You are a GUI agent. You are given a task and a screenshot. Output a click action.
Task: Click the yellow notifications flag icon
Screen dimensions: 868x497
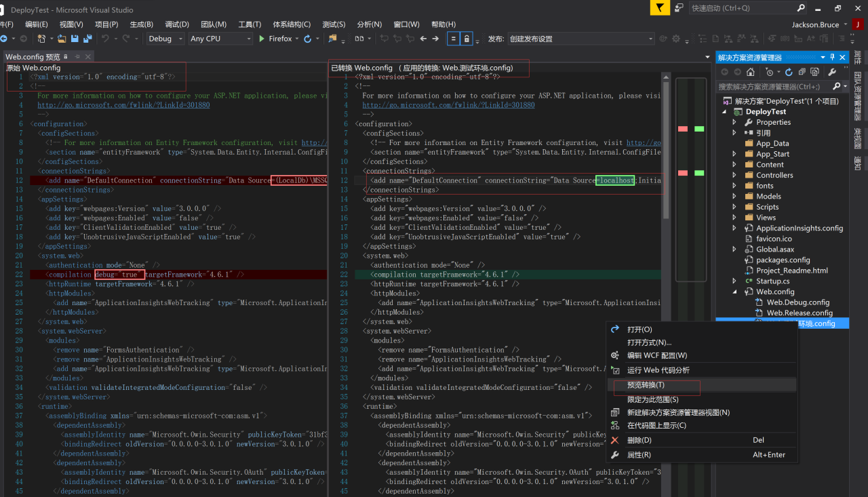pyautogui.click(x=660, y=8)
